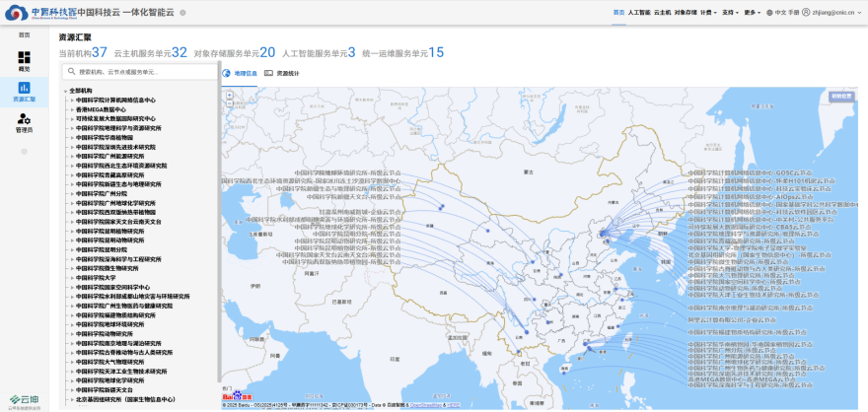Collapse the 全部机构 tree root
Viewport: 868px width, 412px height.
click(x=65, y=90)
